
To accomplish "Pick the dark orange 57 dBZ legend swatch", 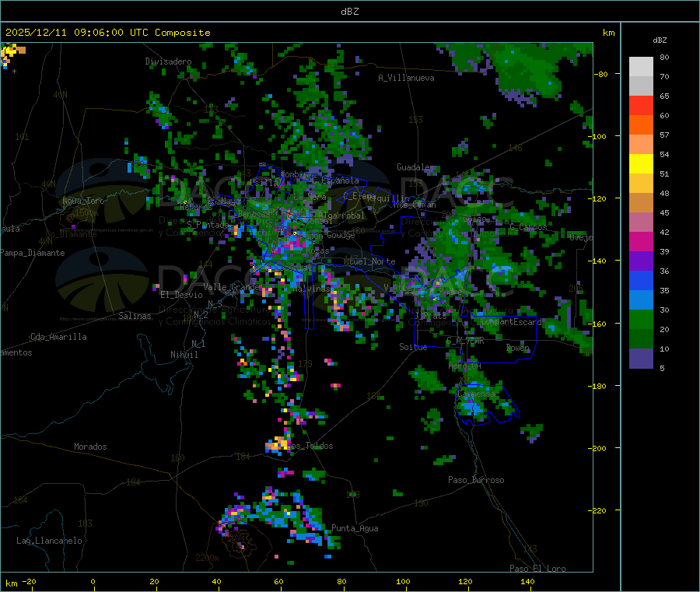I will (641, 125).
